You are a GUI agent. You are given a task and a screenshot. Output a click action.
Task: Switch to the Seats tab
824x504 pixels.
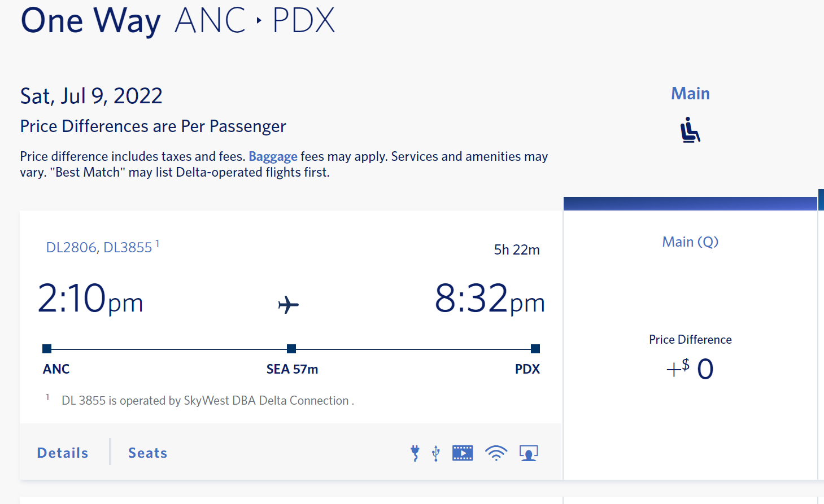tap(147, 452)
